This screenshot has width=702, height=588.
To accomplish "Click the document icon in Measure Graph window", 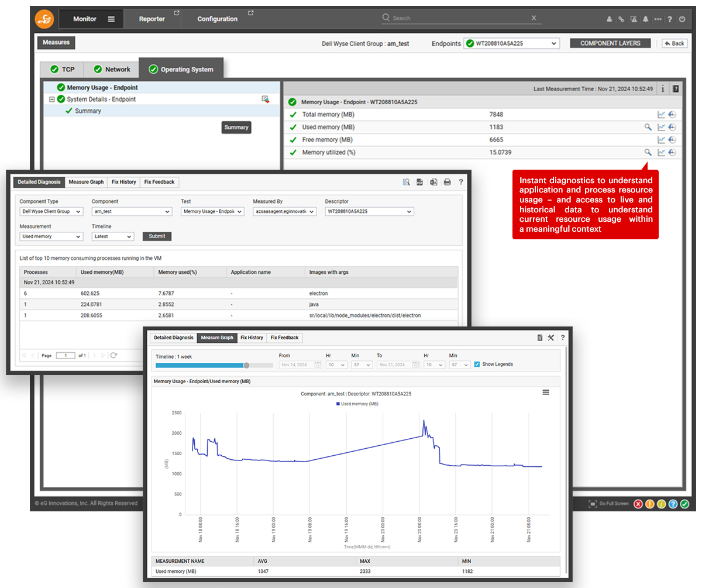I will (540, 338).
